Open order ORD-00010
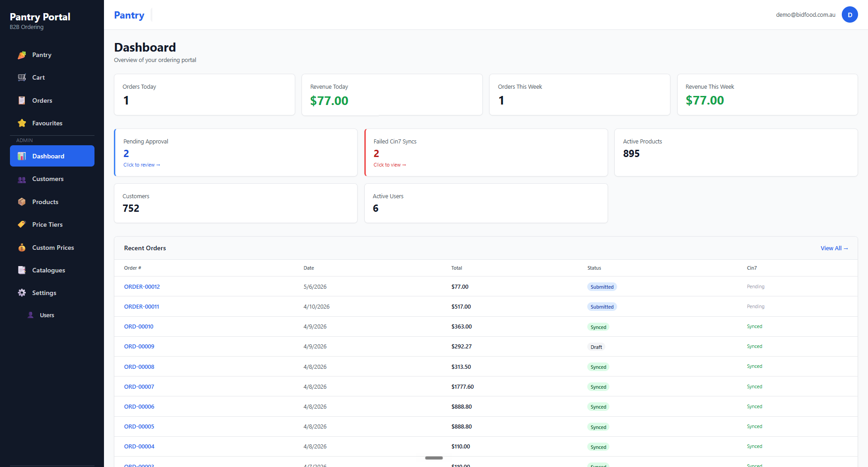Image resolution: width=868 pixels, height=467 pixels. [139, 326]
